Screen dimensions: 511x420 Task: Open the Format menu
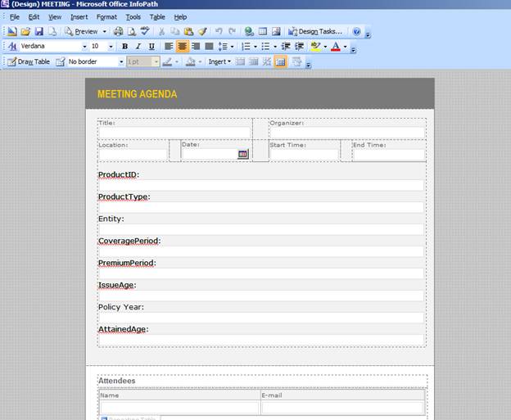pyautogui.click(x=106, y=16)
